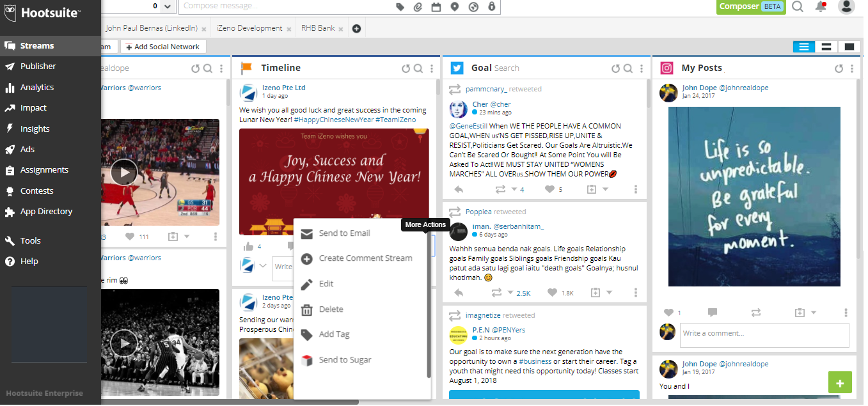Play the Warriors basketball video
868x406 pixels.
click(x=124, y=172)
